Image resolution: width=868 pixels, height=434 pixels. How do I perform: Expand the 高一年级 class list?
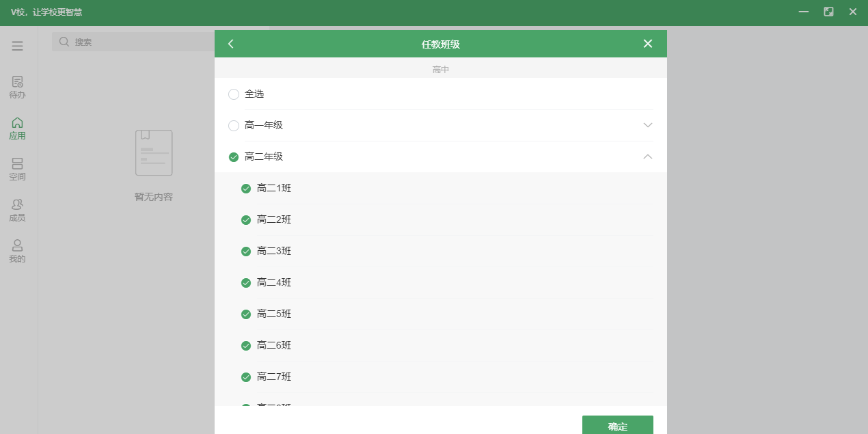[647, 125]
